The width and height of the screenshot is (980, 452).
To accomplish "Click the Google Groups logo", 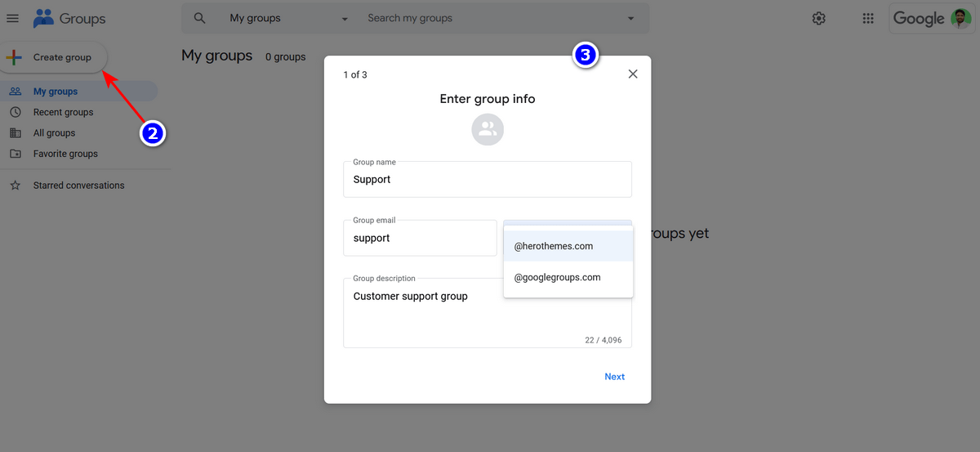I will (69, 18).
